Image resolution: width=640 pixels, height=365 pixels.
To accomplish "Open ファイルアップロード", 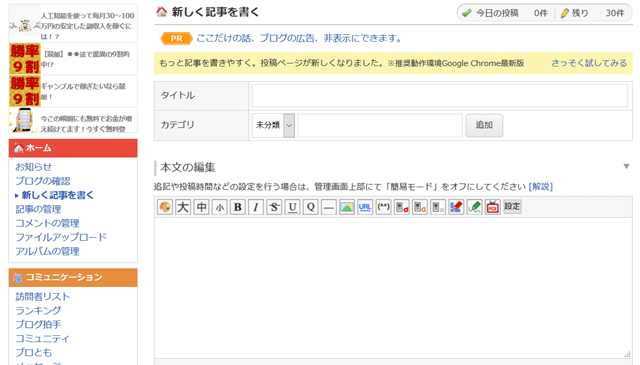I will [61, 237].
